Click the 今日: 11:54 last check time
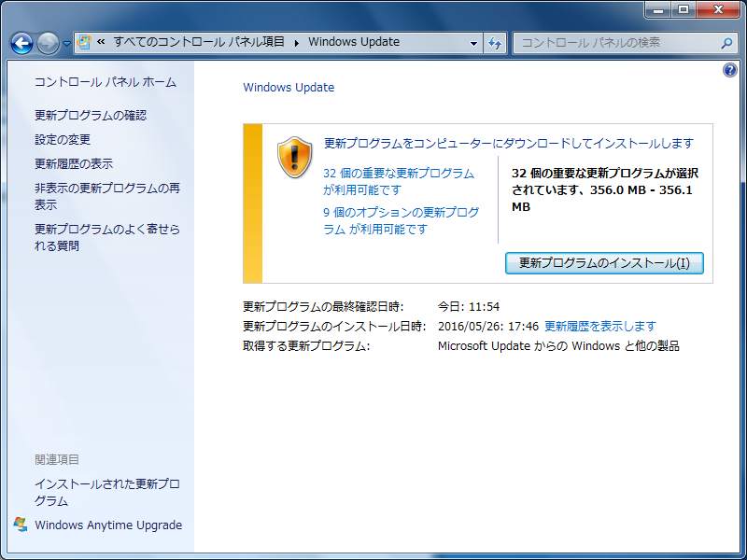This screenshot has height=560, width=747. tap(469, 306)
